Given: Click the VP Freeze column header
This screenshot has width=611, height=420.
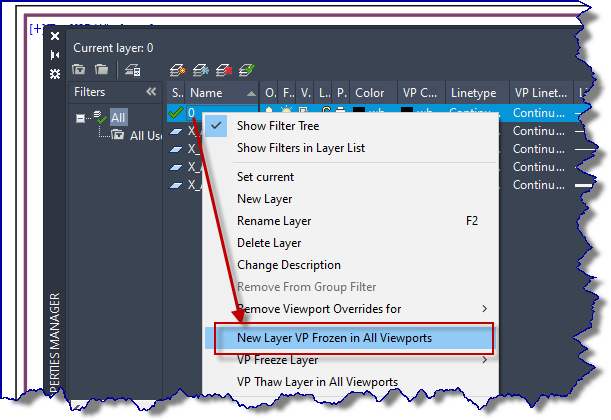Looking at the screenshot, I should [x=306, y=93].
